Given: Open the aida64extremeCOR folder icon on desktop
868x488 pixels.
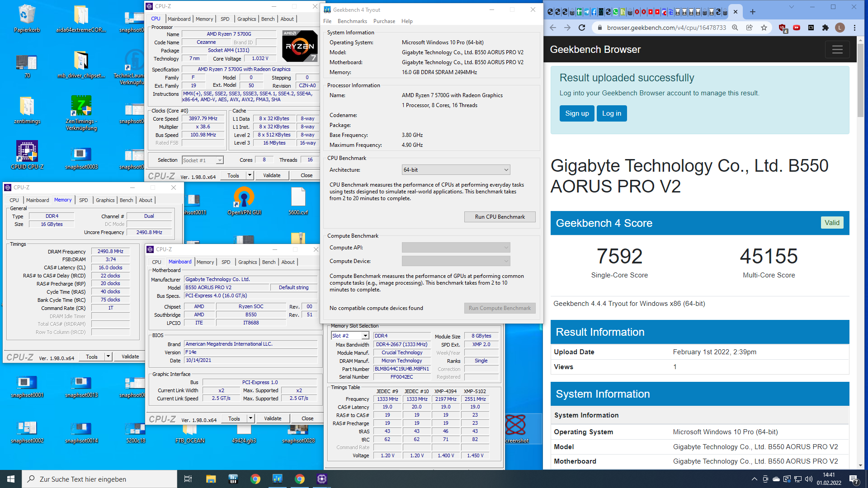Looking at the screenshot, I should [x=81, y=19].
